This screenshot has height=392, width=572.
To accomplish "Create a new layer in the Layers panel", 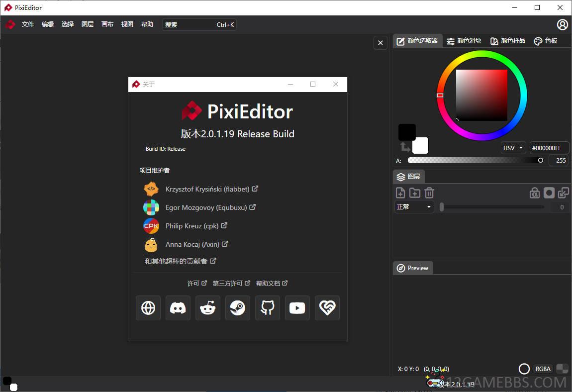I will [400, 193].
